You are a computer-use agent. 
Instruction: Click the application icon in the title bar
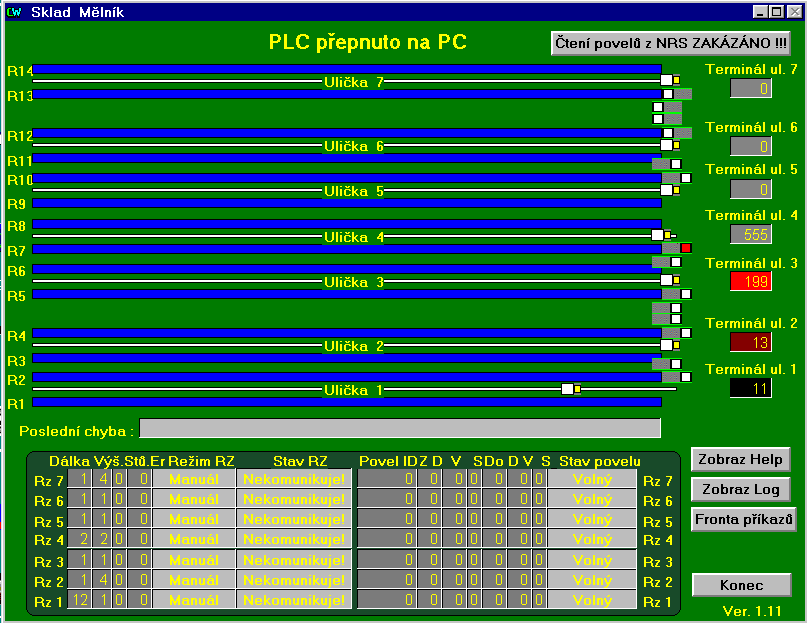(x=14, y=12)
